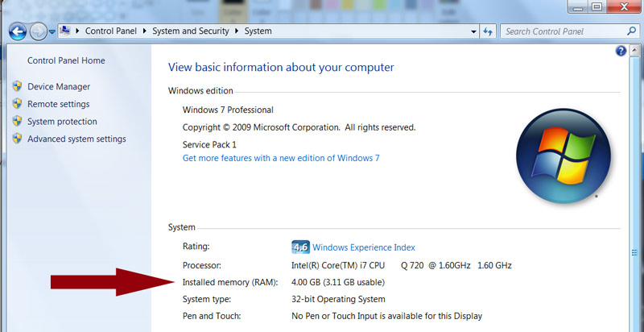Open the Help question mark icon
The height and width of the screenshot is (332, 644).
[621, 51]
